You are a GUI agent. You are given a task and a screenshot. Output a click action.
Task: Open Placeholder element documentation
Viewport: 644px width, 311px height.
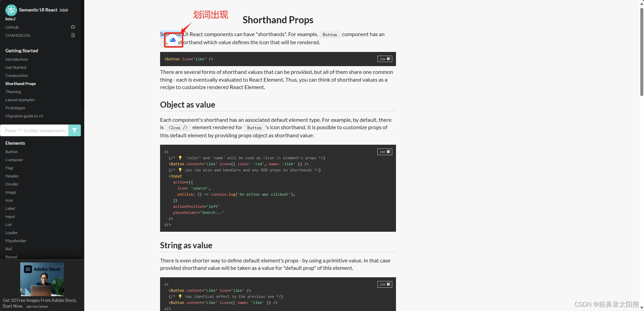click(16, 241)
